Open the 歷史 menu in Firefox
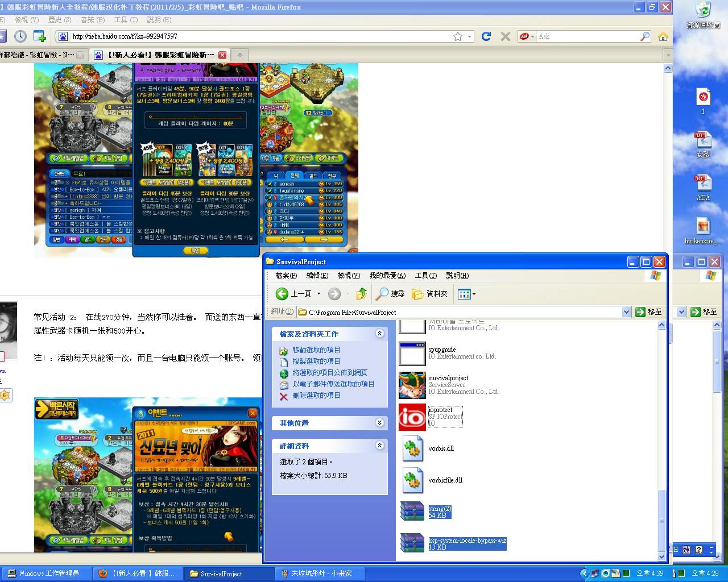 [x=59, y=20]
